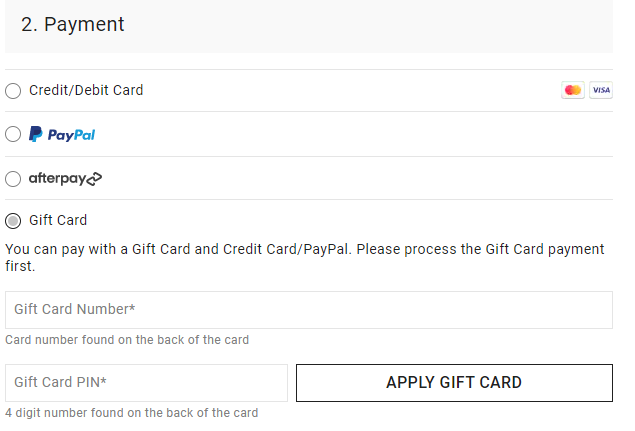Click the Visa card icon

click(x=601, y=90)
